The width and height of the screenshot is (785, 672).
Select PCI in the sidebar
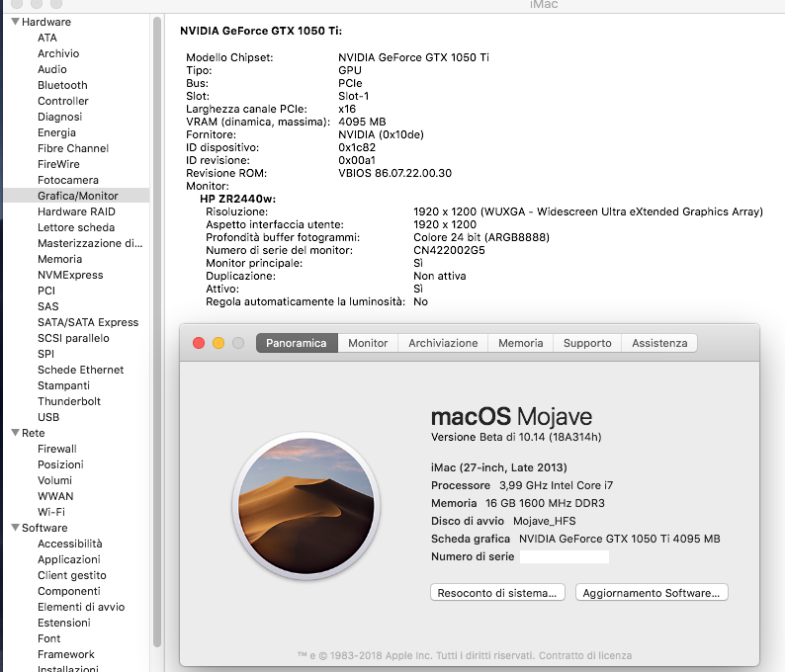(46, 291)
